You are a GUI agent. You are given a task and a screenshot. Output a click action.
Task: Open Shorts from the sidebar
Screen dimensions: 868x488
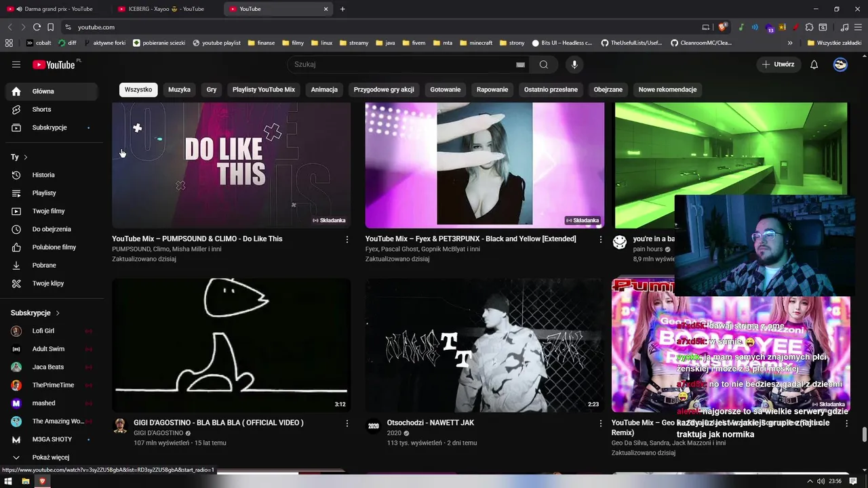pos(52,109)
